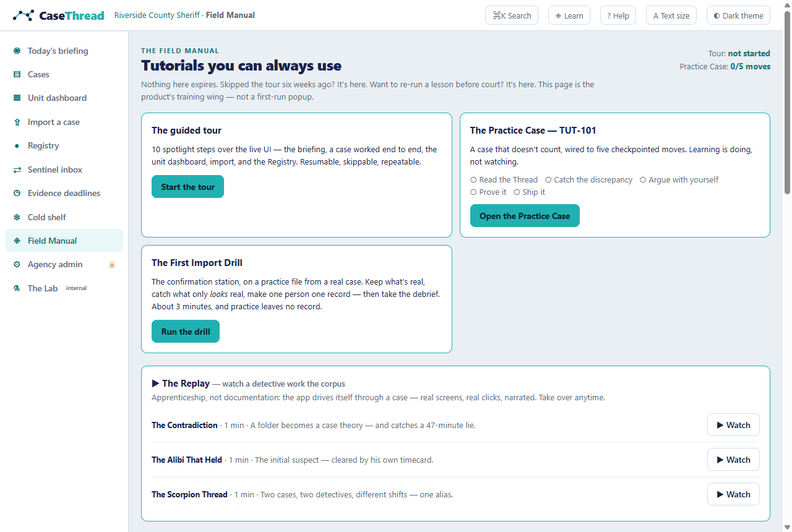Navigate to Evidence deadlines
The height and width of the screenshot is (532, 792).
pyautogui.click(x=64, y=193)
